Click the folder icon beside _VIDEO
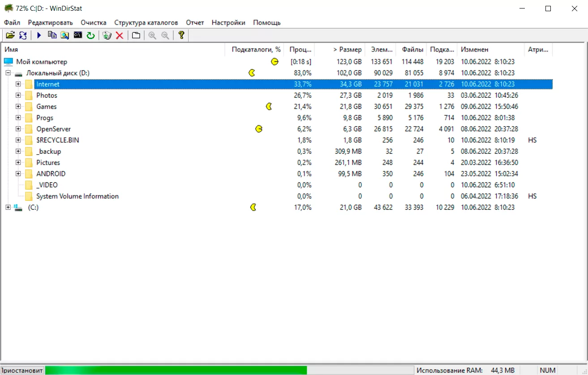 (x=29, y=185)
